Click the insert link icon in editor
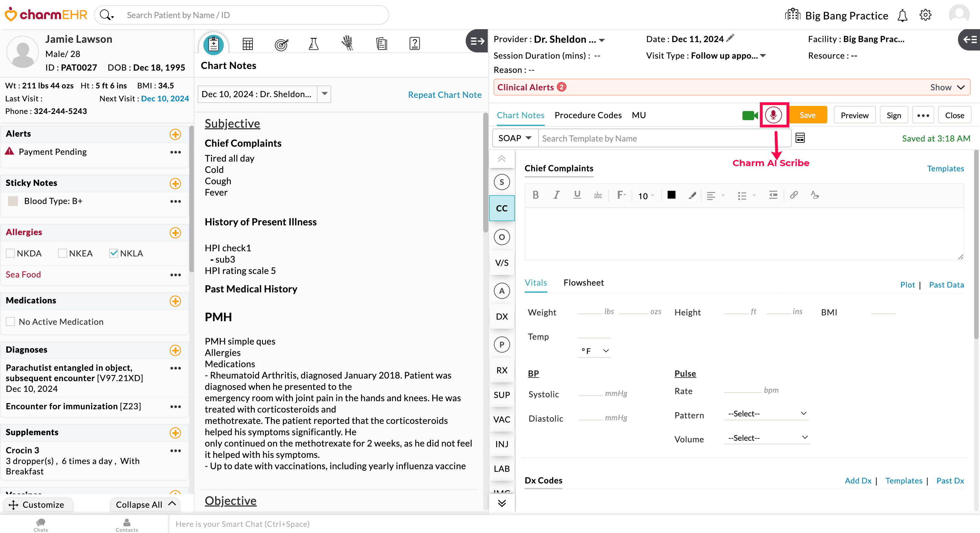980x533 pixels. click(794, 195)
